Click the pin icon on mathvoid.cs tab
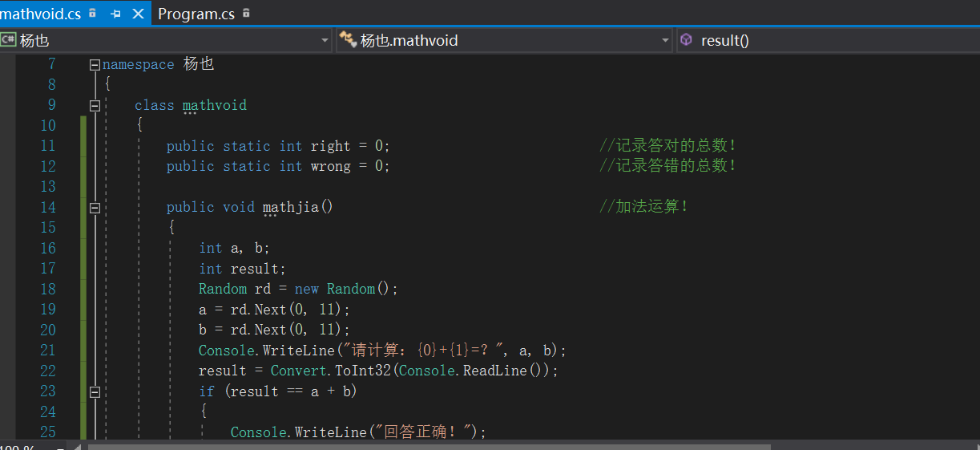 tap(115, 14)
